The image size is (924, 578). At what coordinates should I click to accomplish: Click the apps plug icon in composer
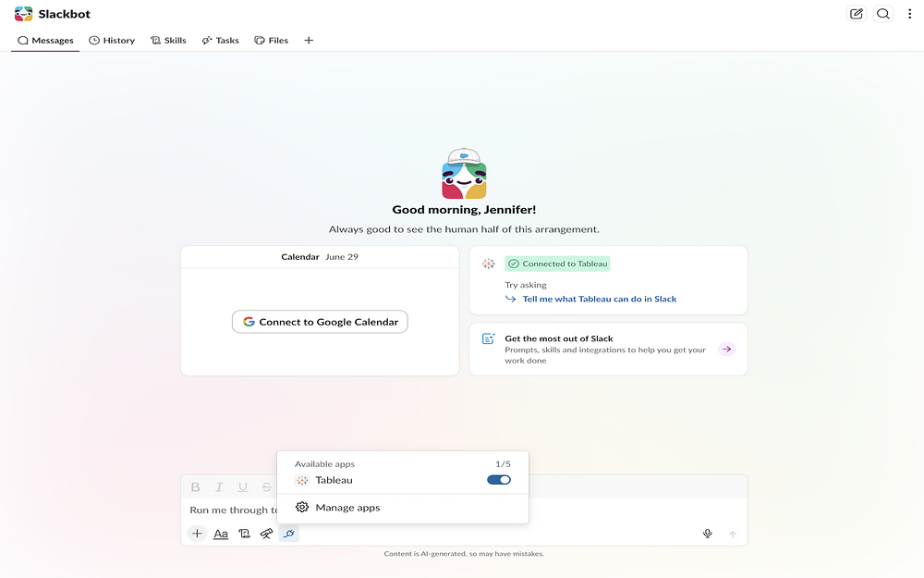point(288,534)
